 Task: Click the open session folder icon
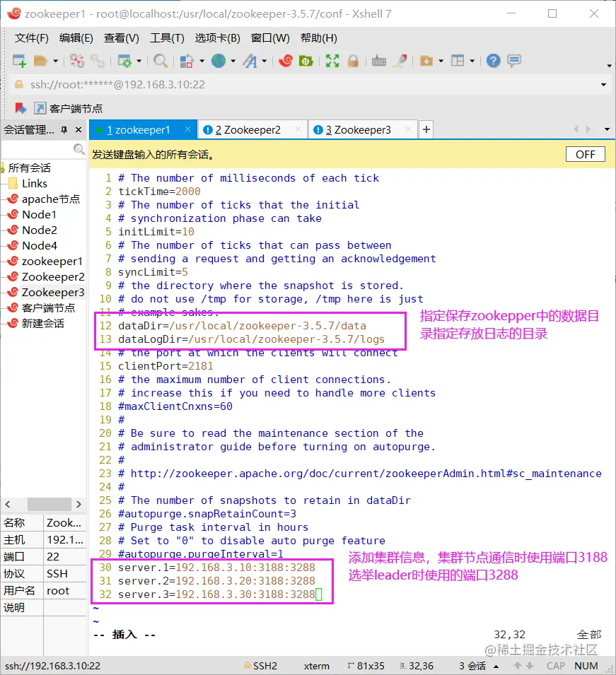[x=40, y=61]
